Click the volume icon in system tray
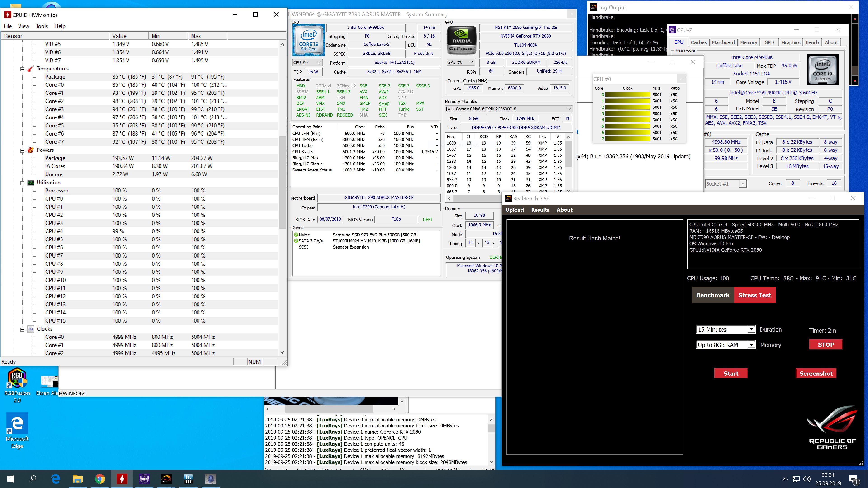 [806, 479]
